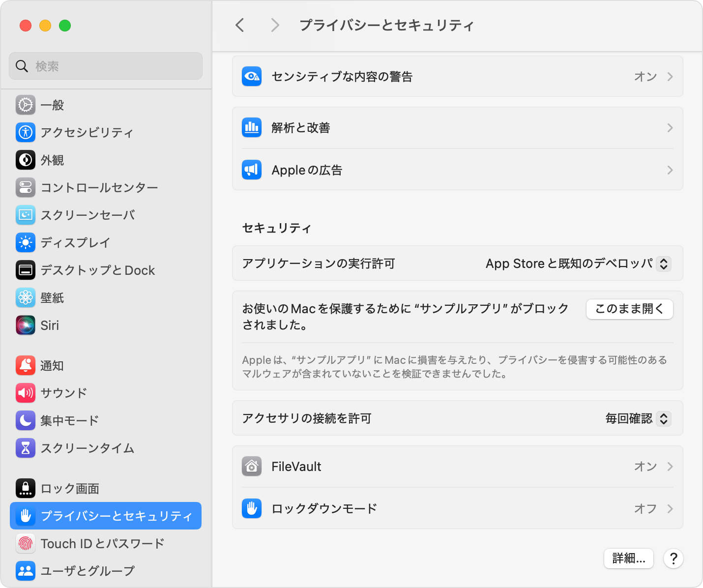Viewport: 703px width, 588px height.
Task: Open the アプリケーションの実行許可 dropdown
Action: click(663, 264)
